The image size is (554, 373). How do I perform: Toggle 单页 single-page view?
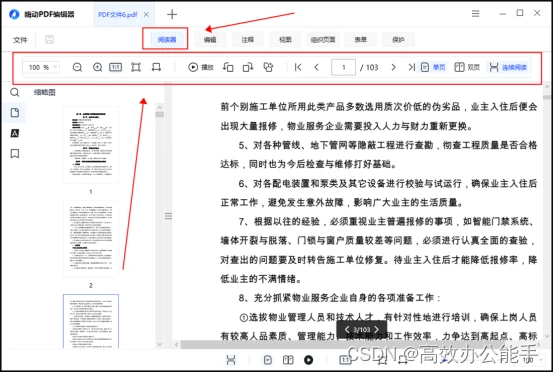433,67
